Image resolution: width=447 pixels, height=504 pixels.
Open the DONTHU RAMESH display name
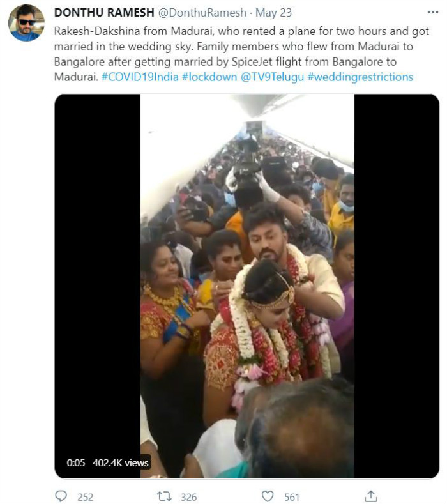point(104,13)
